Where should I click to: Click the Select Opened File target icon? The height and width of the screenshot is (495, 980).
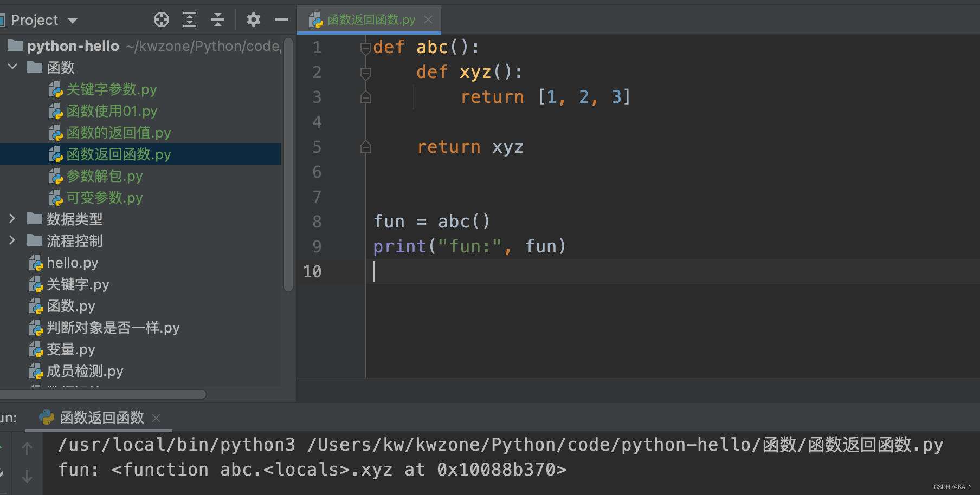click(162, 20)
